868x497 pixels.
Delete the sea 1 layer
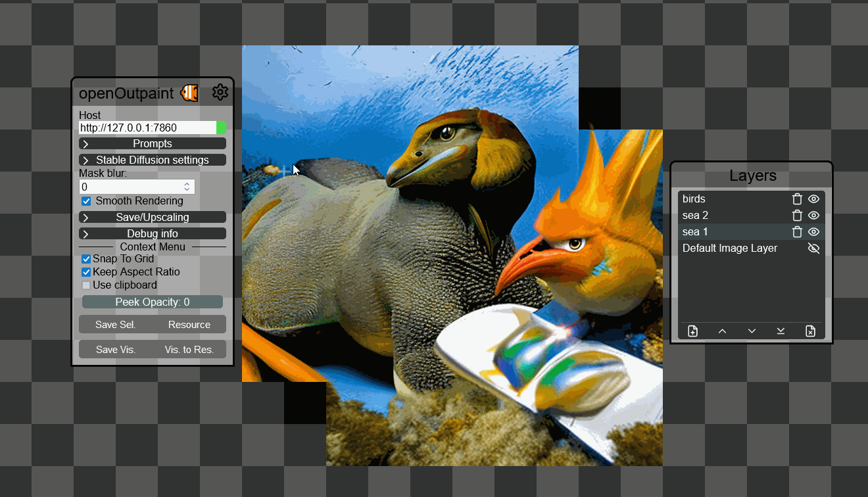point(797,232)
